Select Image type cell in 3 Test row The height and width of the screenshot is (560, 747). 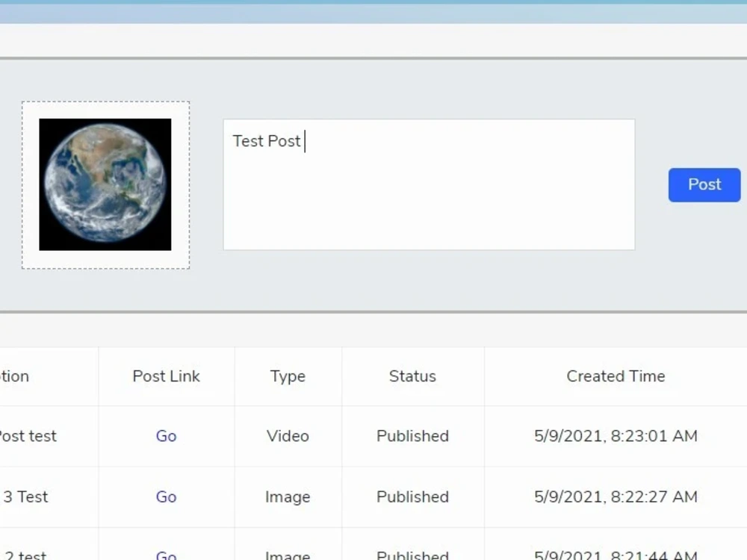coord(288,497)
